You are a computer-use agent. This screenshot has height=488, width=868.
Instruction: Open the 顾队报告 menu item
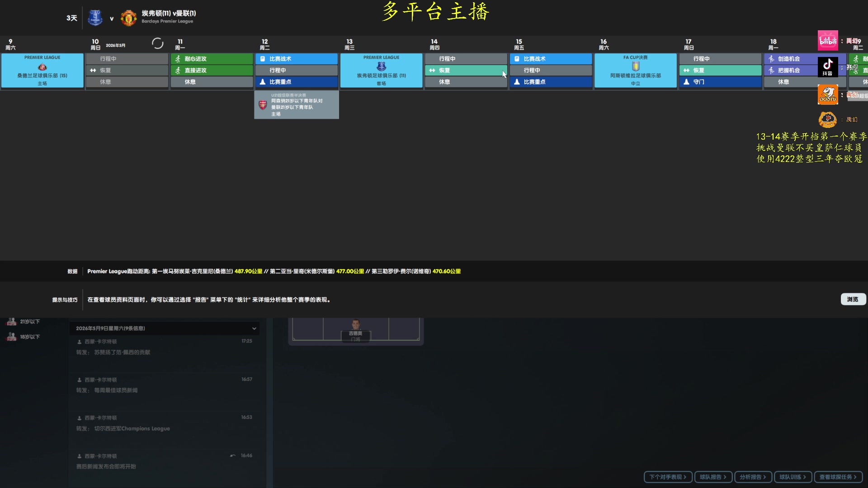coord(713,477)
